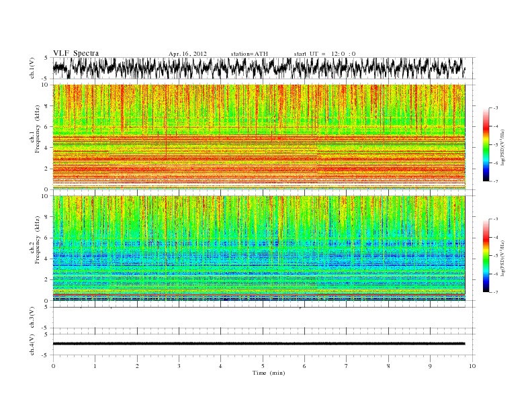Click the "3" tick on Time axis
This screenshot has width=532, height=411.
179,366
